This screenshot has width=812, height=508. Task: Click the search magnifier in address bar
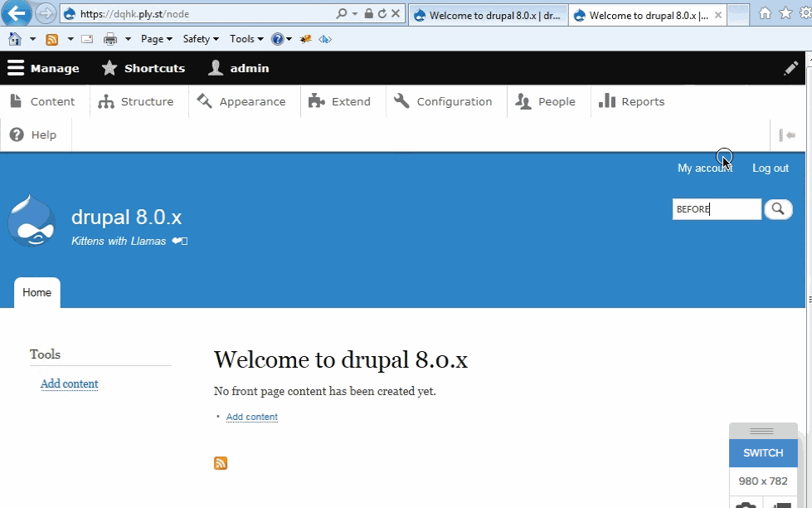[341, 13]
